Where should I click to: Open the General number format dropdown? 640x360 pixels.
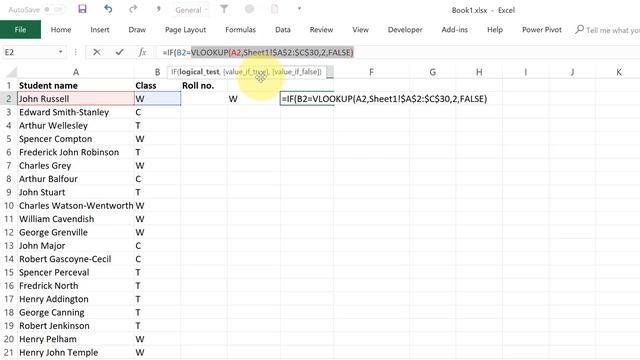pyautogui.click(x=191, y=10)
